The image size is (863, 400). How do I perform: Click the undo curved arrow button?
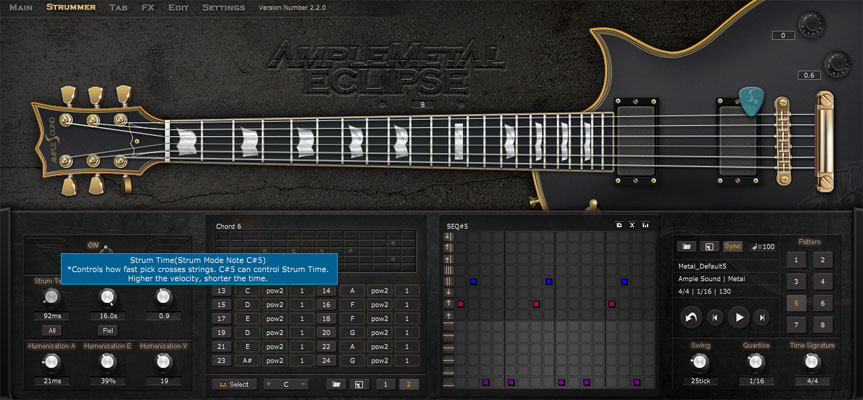point(691,317)
